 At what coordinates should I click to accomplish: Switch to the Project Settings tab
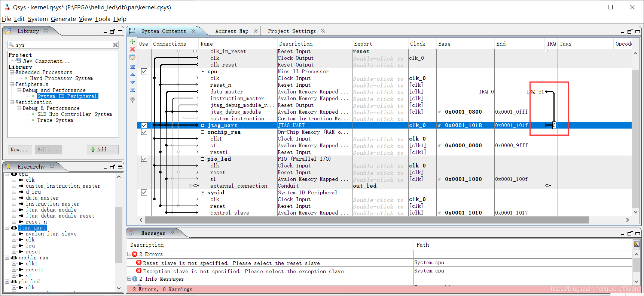point(292,31)
